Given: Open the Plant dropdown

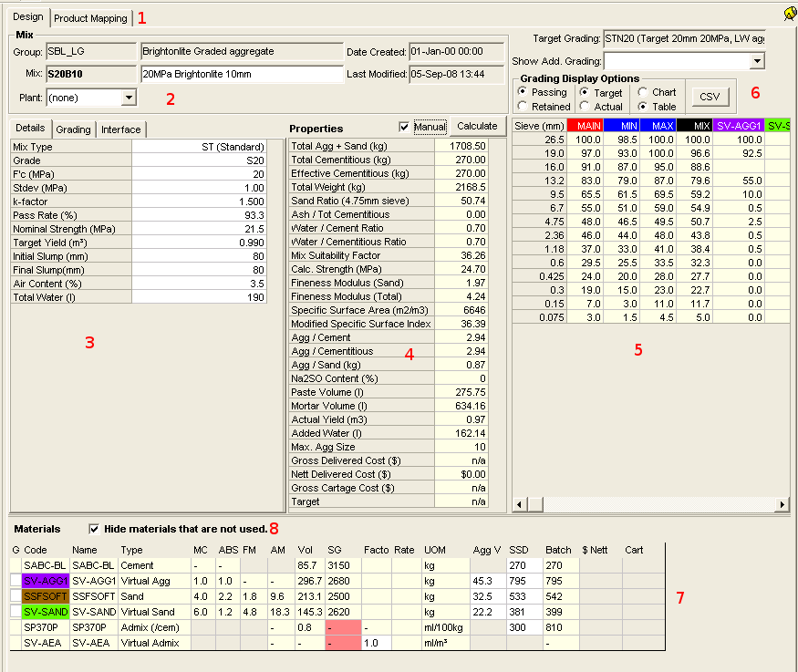Looking at the screenshot, I should pyautogui.click(x=128, y=97).
